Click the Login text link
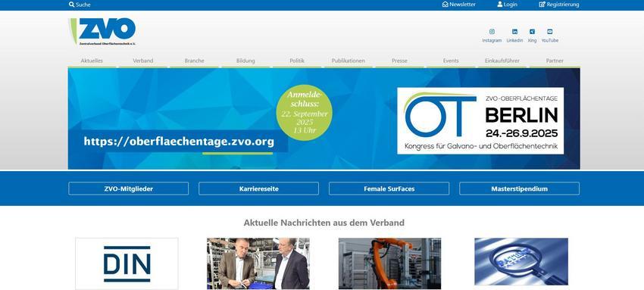This screenshot has height=290, width=644. click(x=511, y=5)
